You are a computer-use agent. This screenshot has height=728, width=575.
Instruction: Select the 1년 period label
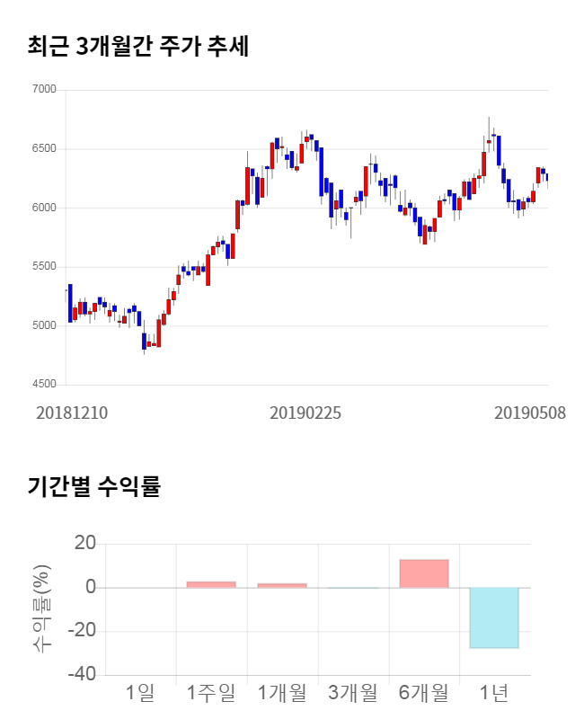(x=494, y=693)
